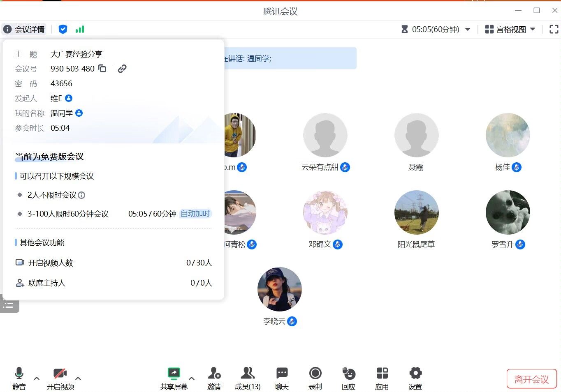Open the 聊天 chat panel
Image resolution: width=561 pixels, height=392 pixels.
(282, 378)
